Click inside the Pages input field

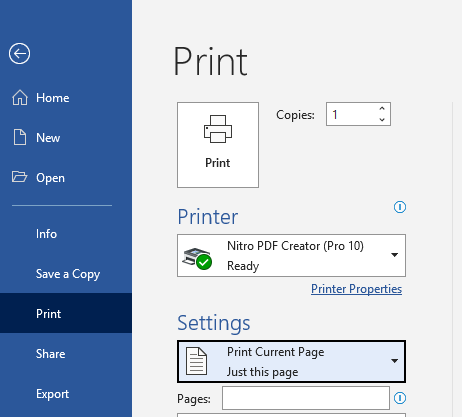[306, 398]
